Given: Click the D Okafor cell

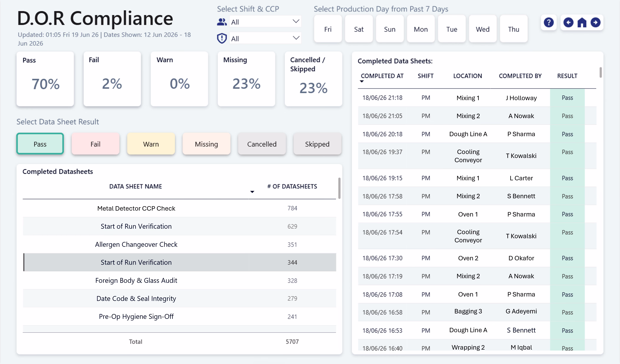Looking at the screenshot, I should coord(521,258).
